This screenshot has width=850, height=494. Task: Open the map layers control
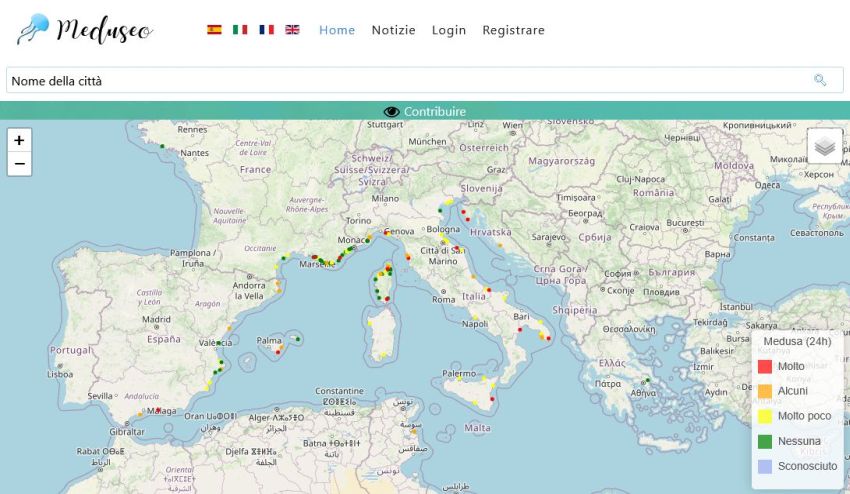(825, 146)
